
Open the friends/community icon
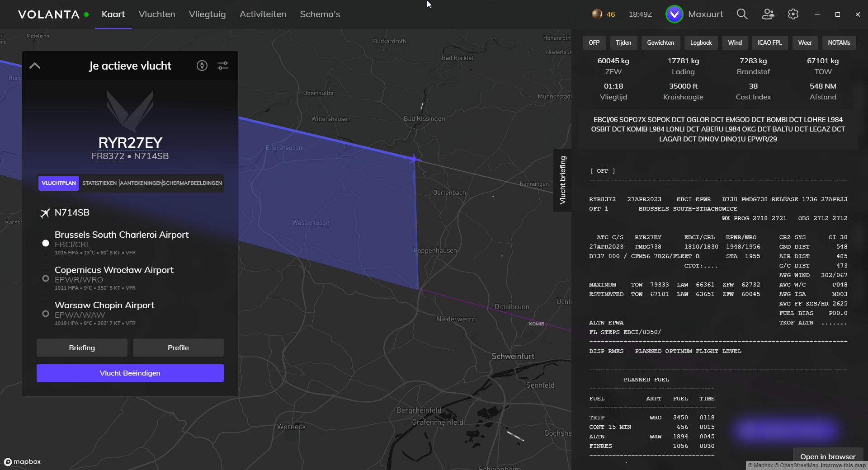(x=768, y=14)
